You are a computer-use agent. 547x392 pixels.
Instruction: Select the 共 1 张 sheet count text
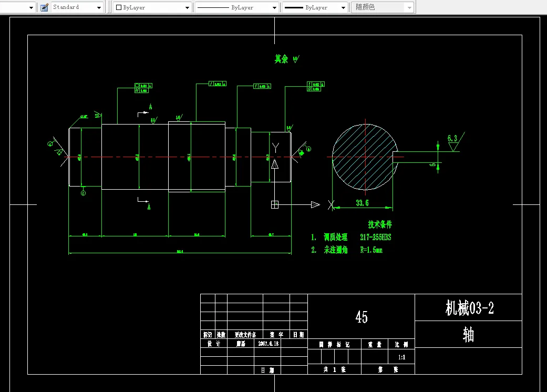335,370
